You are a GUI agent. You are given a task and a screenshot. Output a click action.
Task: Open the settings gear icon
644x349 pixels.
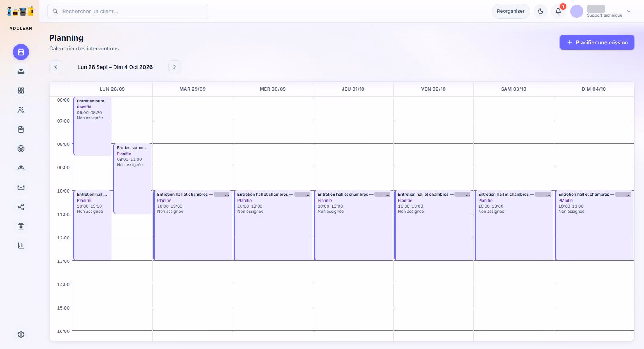[21, 334]
